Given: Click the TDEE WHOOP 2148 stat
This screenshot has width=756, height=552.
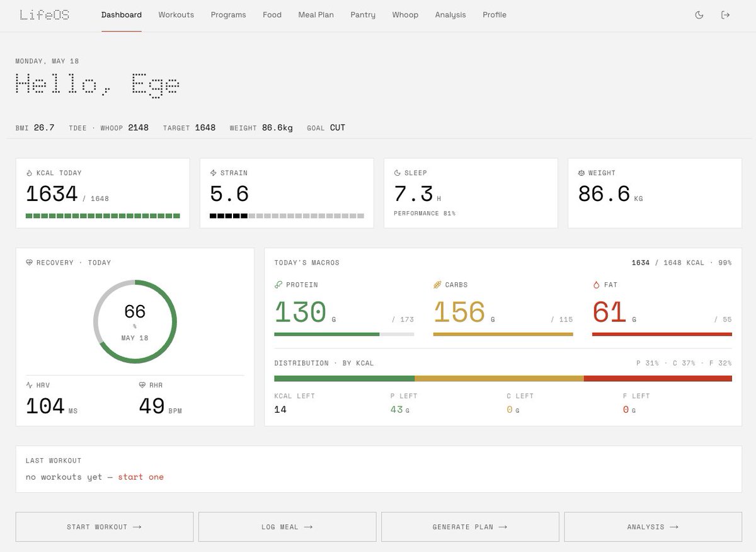Looking at the screenshot, I should coord(109,128).
